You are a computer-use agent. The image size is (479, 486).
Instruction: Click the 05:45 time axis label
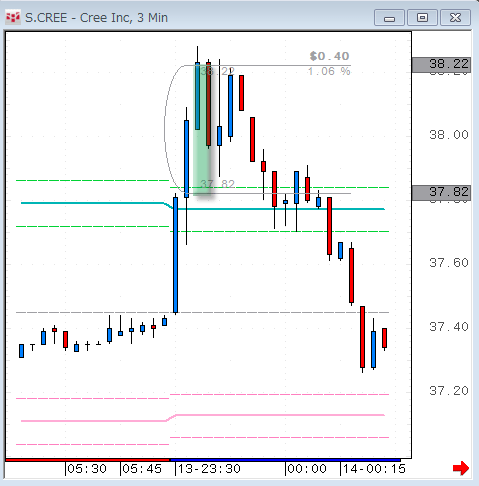pos(142,469)
